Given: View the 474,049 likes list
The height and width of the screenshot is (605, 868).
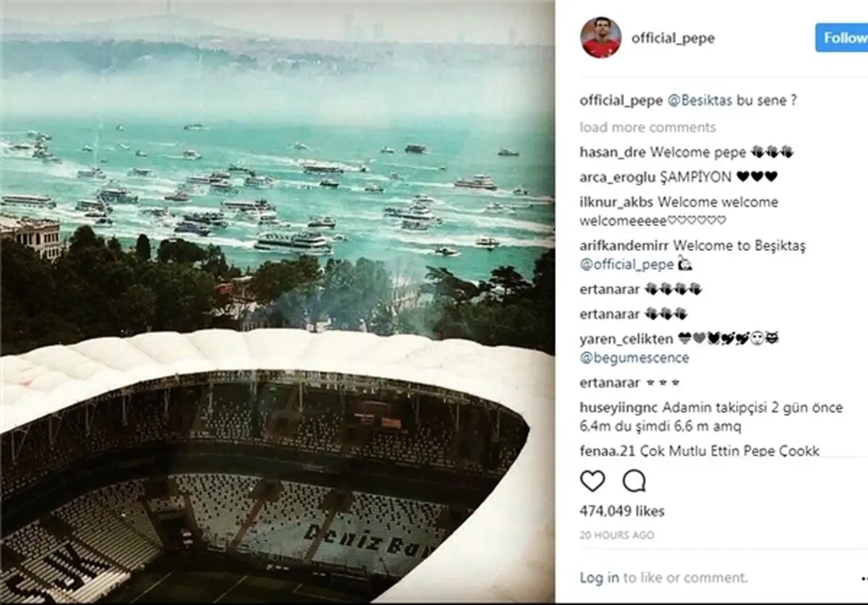Looking at the screenshot, I should pyautogui.click(x=621, y=511).
